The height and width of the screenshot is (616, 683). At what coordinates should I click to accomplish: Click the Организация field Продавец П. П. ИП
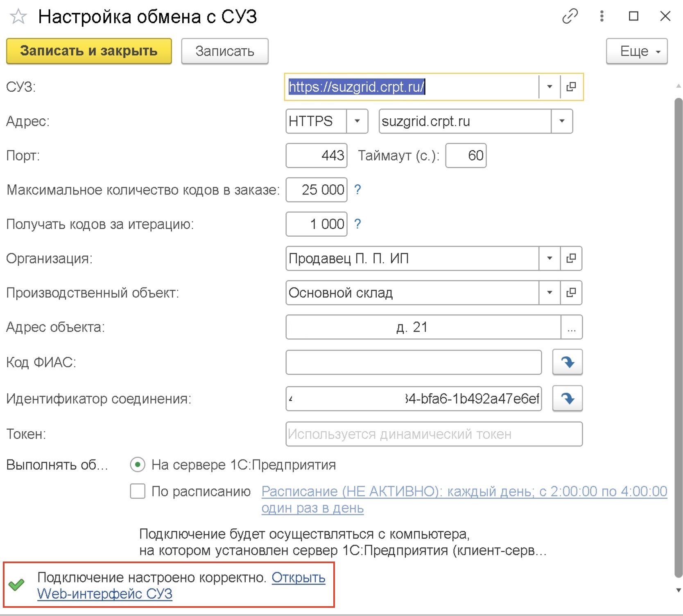point(412,258)
